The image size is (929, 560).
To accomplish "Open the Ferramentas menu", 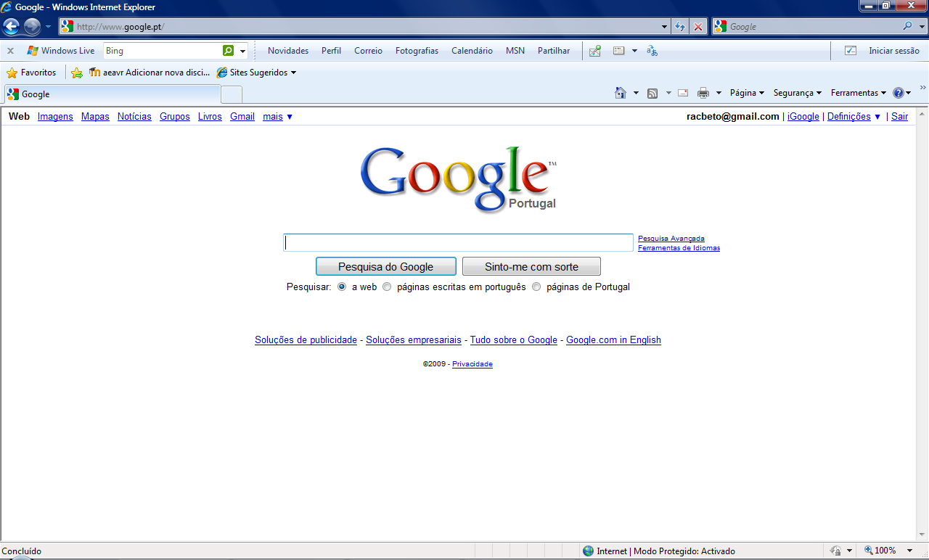I will pyautogui.click(x=859, y=93).
